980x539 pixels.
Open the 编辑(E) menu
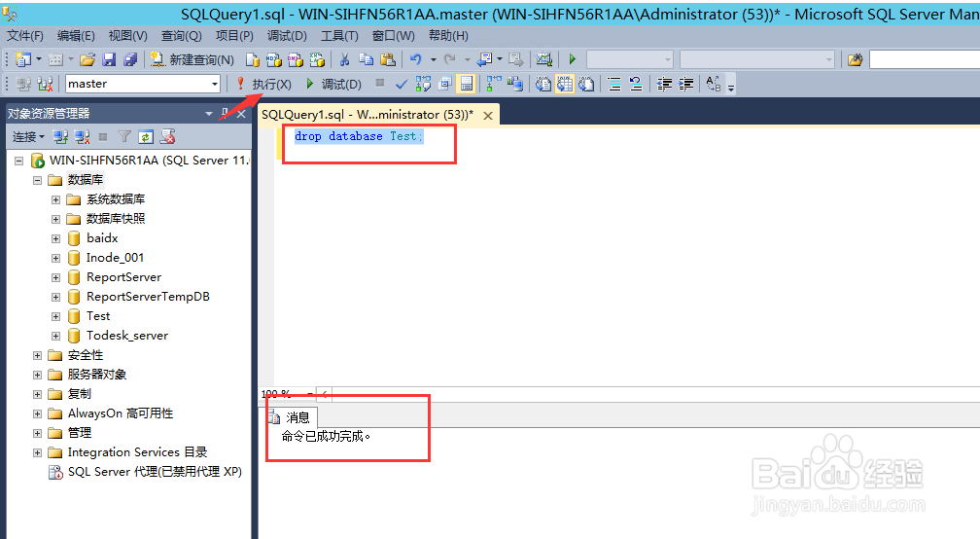76,36
